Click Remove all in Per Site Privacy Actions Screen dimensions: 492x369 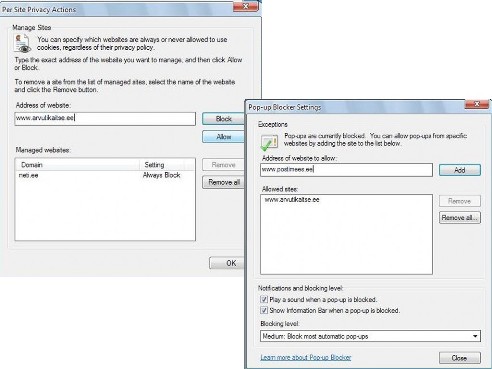coord(223,182)
